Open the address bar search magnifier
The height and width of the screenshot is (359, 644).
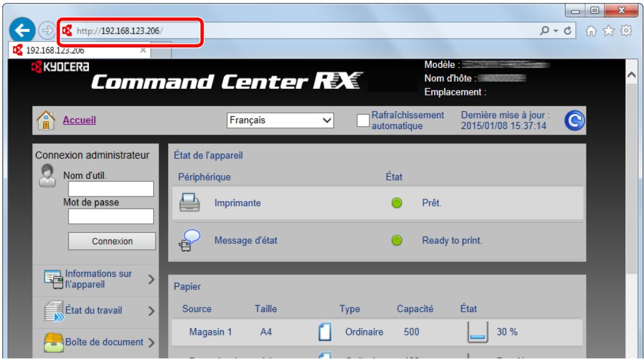click(544, 31)
